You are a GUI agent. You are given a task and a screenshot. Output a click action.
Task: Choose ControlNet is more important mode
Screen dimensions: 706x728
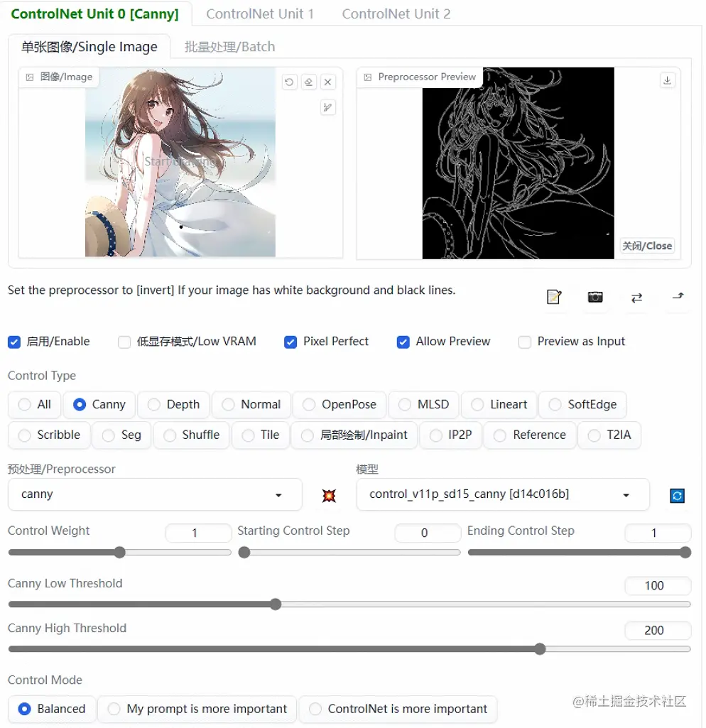[397, 709]
